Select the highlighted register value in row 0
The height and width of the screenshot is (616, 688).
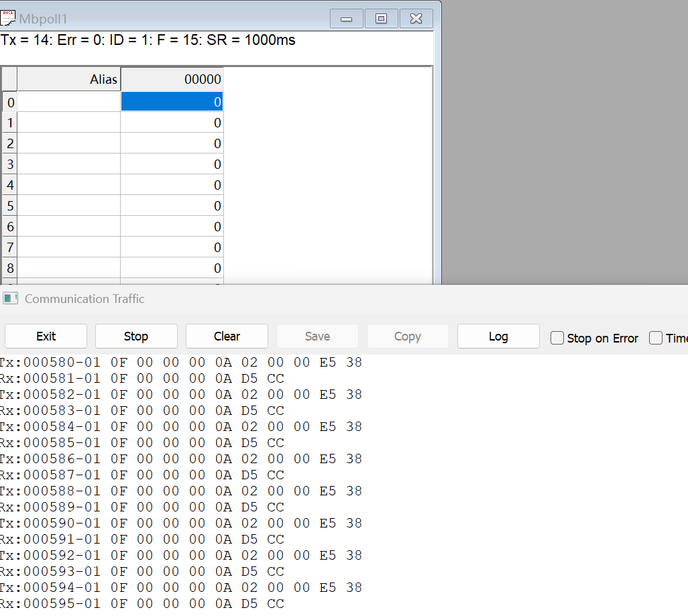172,101
